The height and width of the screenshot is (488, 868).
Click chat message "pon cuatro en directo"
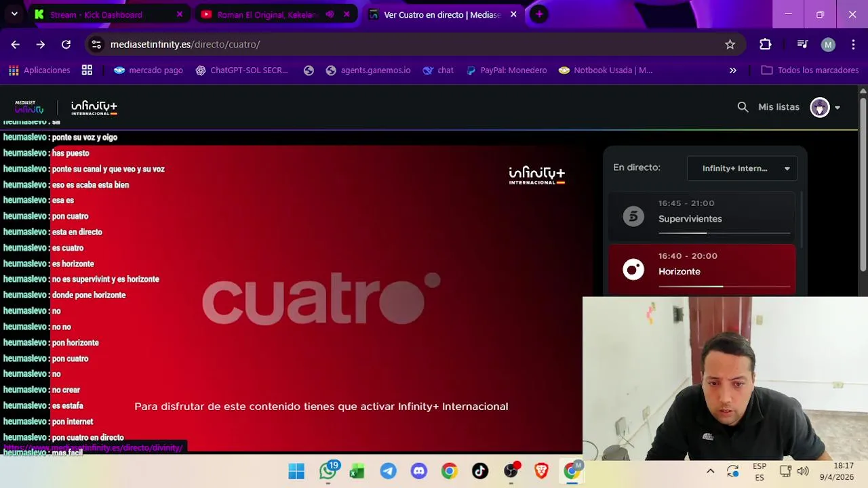[87, 437]
